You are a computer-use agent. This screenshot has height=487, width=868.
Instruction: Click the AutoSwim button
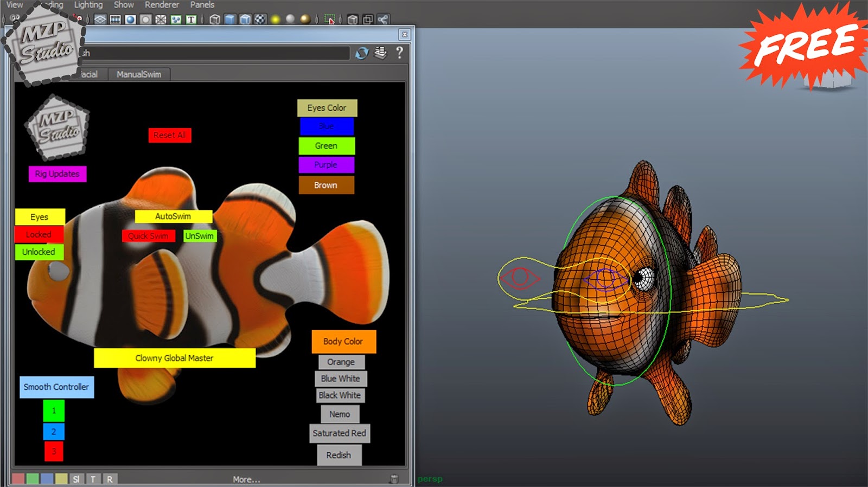(173, 216)
